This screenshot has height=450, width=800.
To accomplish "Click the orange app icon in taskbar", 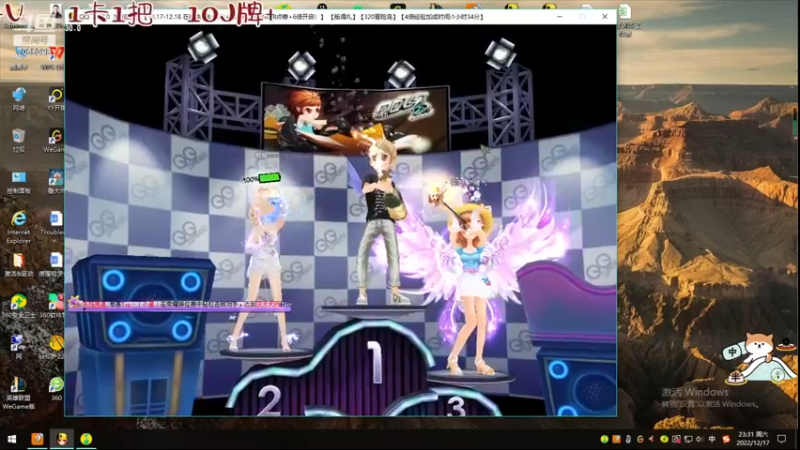I will click(x=37, y=439).
